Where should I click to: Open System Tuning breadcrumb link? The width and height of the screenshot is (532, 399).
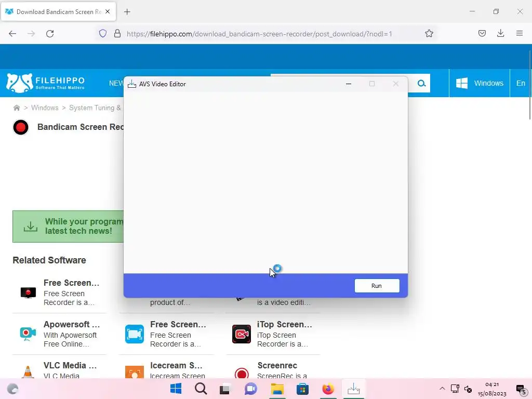pyautogui.click(x=95, y=108)
